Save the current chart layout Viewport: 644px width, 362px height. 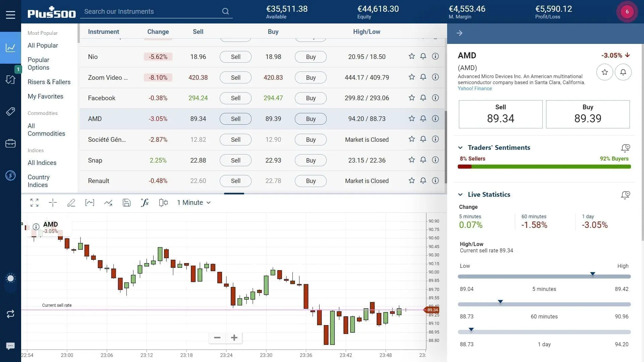(126, 202)
